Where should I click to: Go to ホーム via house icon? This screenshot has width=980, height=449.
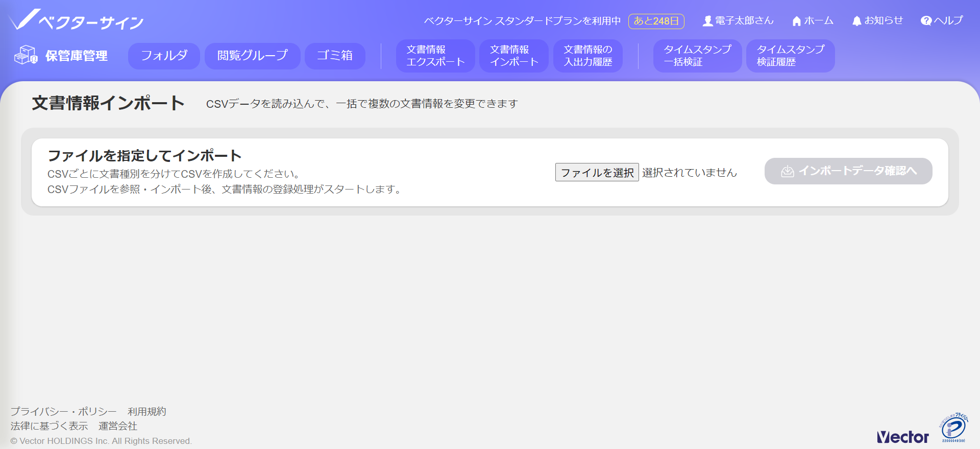796,21
